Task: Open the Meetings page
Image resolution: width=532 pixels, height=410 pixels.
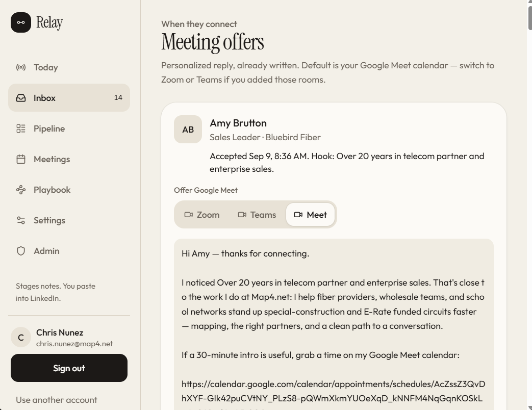Action: pos(69,159)
